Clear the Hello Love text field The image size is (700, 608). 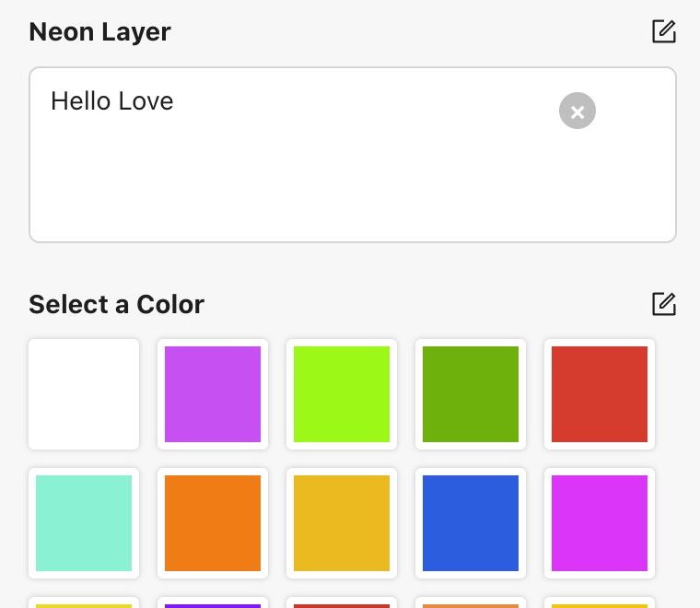click(577, 111)
